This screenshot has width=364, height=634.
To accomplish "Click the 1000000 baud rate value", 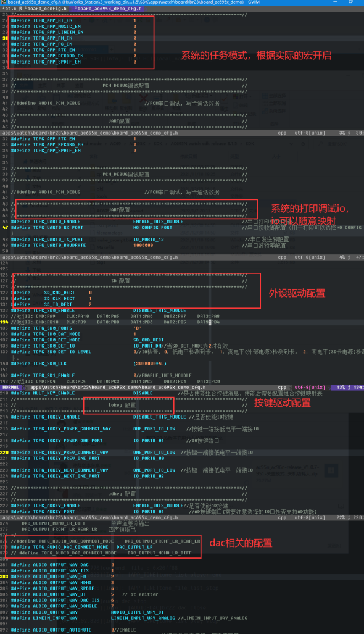I will coord(143,246).
